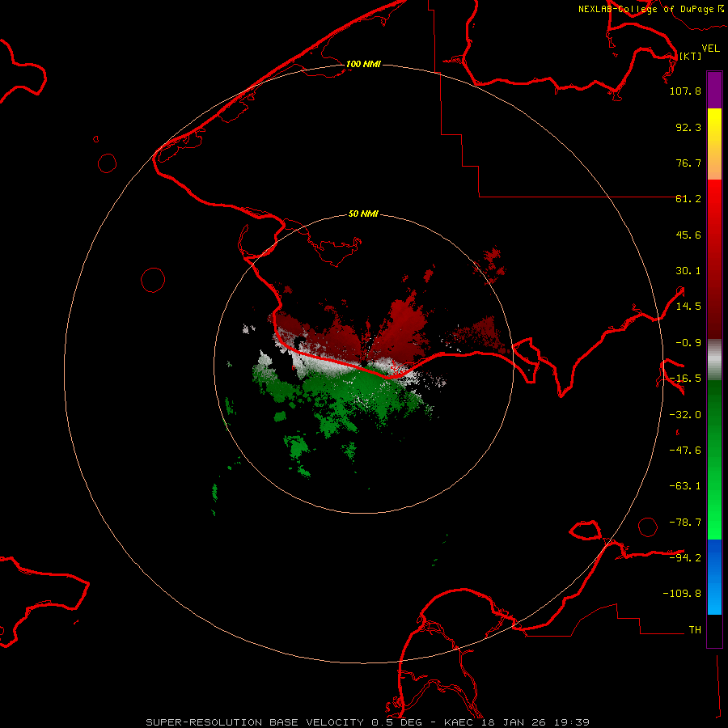The height and width of the screenshot is (728, 728).
Task: Click the 92.3 legend value
Action: [x=688, y=127]
